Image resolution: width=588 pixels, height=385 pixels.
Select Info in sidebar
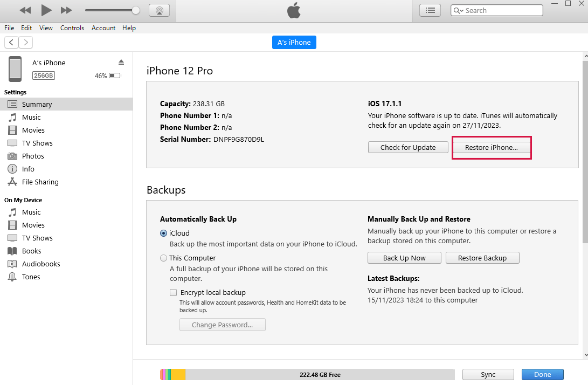[66, 169]
